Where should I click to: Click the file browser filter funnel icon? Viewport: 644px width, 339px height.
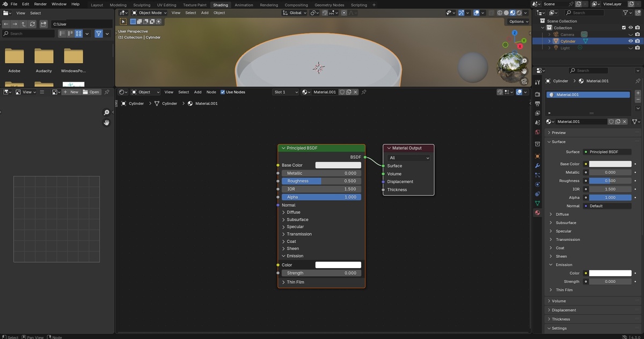(99, 33)
